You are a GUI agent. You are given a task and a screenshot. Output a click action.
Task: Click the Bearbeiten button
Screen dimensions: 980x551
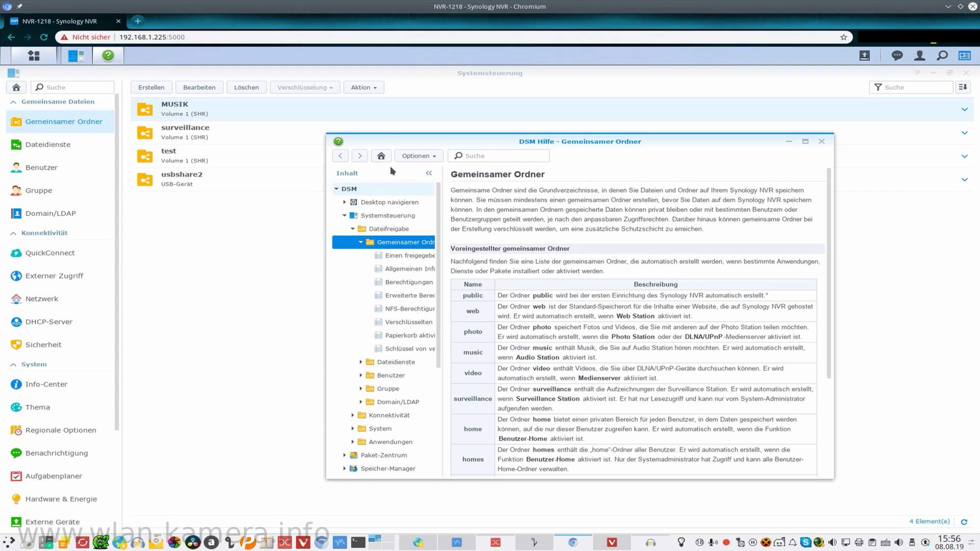199,87
